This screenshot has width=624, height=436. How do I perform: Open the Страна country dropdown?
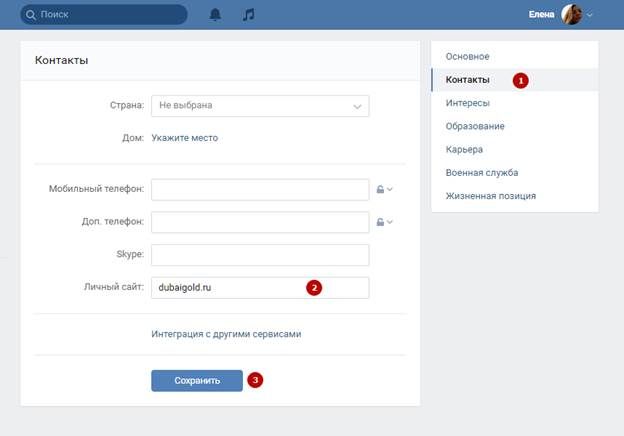(260, 105)
